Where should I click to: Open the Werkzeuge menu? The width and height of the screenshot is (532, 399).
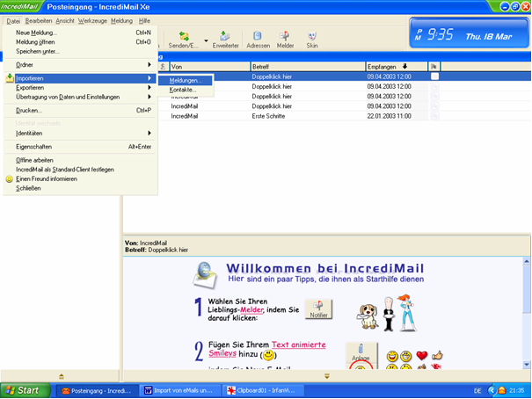coord(92,21)
